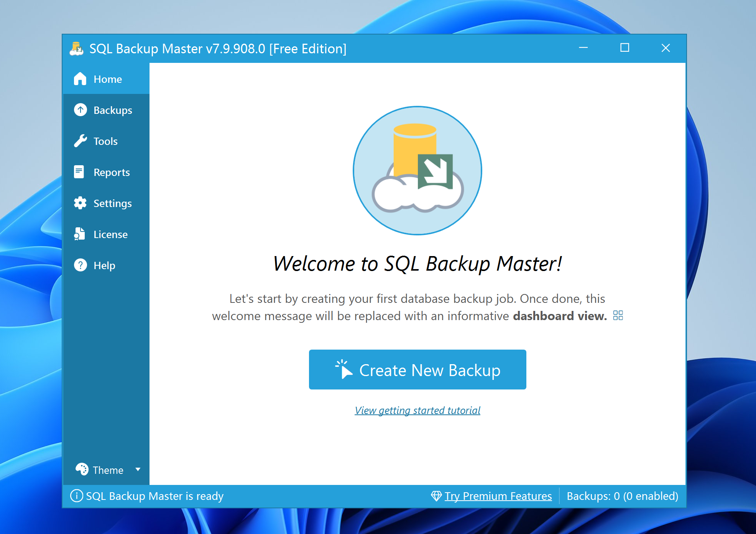Click 'SQL Backup Master is ready' status text

coord(154,496)
